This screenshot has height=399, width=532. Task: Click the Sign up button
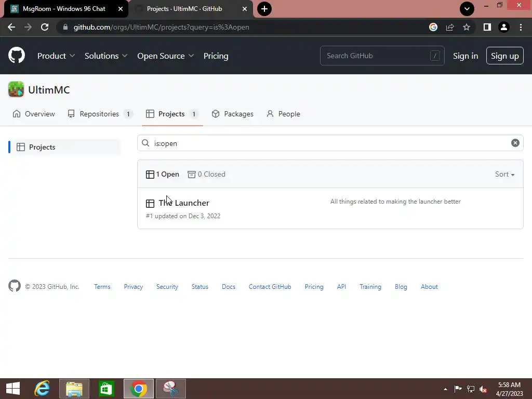coord(504,56)
